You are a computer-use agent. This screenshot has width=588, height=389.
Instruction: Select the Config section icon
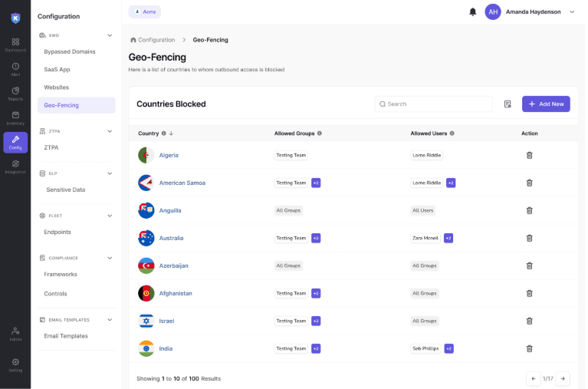tap(15, 142)
